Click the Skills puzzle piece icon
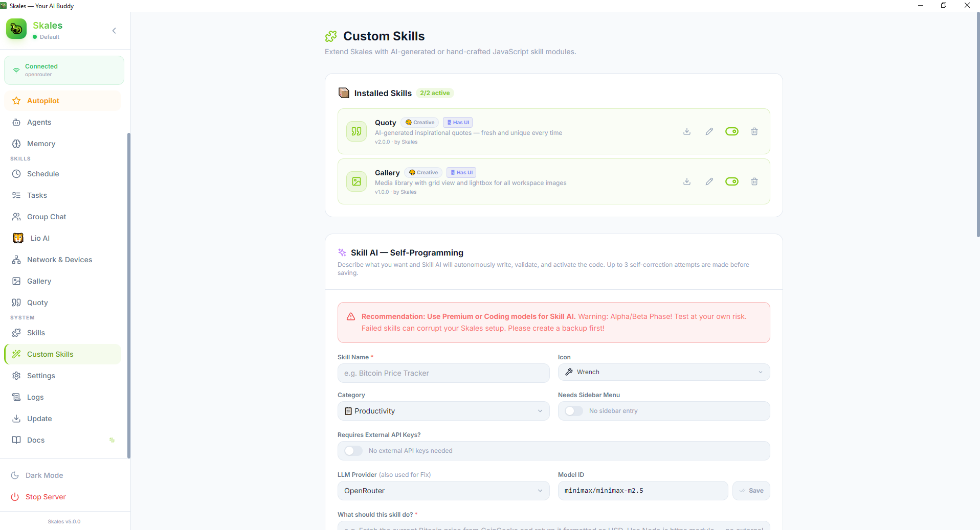 click(x=16, y=333)
